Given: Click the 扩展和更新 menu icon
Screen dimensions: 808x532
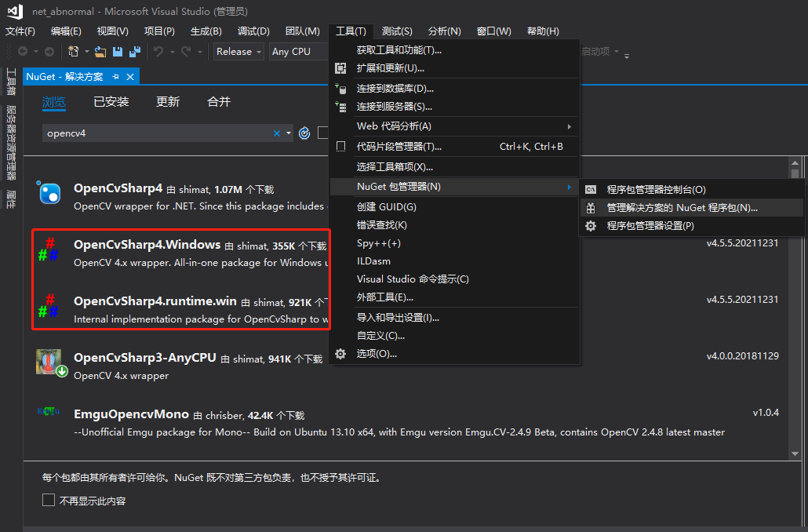Looking at the screenshot, I should point(340,68).
